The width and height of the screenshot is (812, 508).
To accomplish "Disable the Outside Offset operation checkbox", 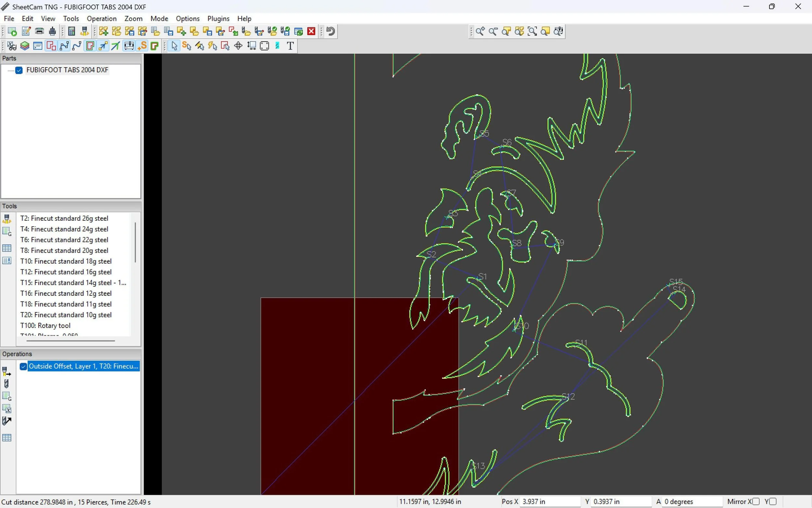I will (23, 366).
